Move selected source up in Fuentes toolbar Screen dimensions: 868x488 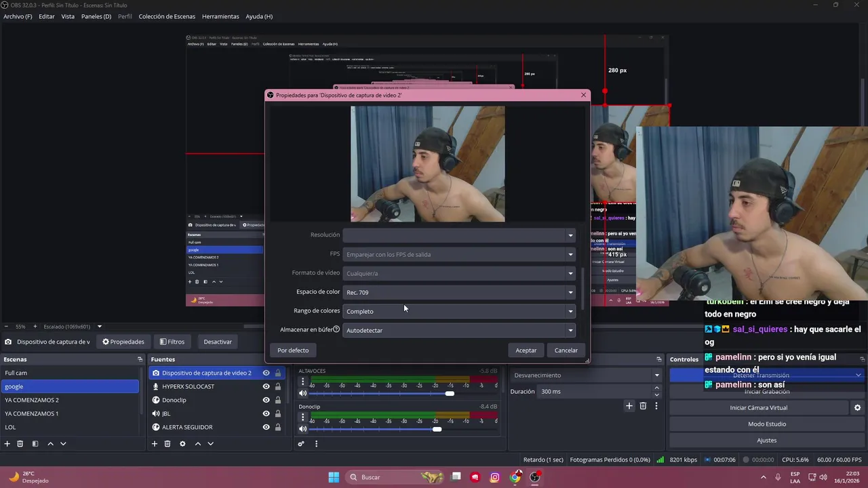pyautogui.click(x=197, y=444)
